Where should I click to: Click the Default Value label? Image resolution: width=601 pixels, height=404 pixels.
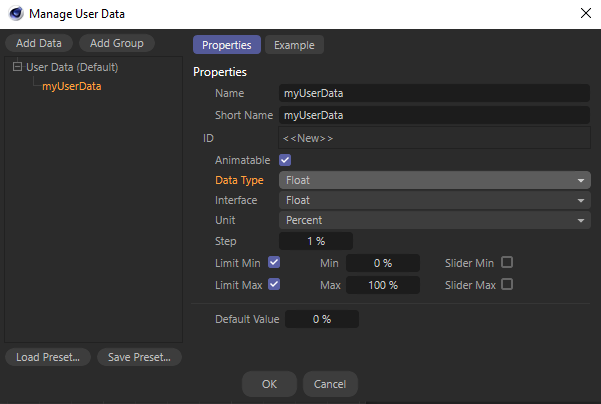(247, 319)
